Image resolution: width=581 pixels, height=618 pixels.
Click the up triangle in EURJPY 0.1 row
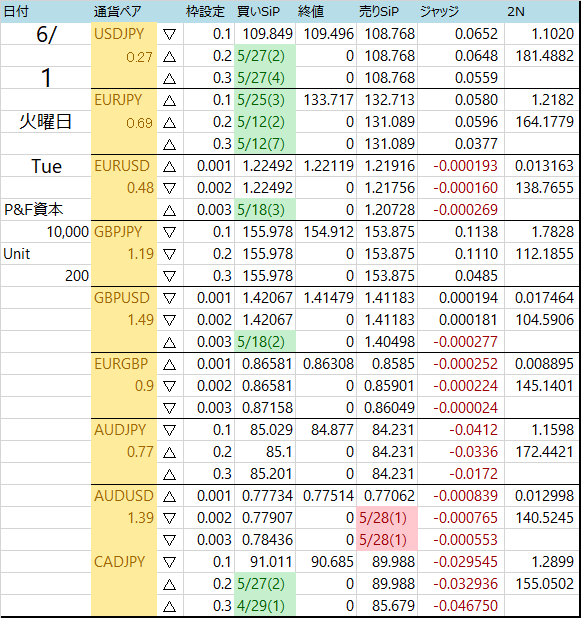169,101
